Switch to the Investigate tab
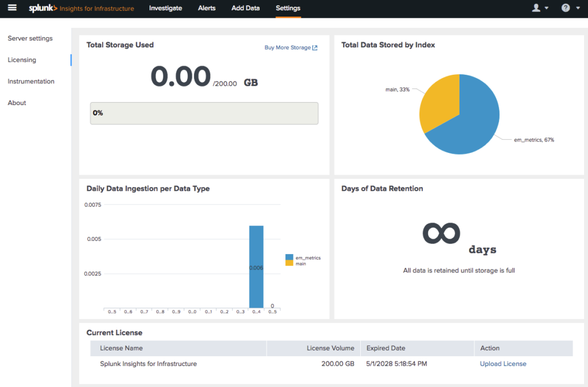Screen dimensions: 588x387 point(166,9)
